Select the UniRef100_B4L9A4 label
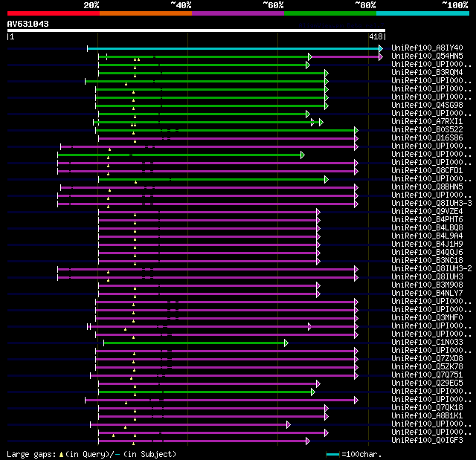This screenshot has width=476, height=460. point(427,236)
